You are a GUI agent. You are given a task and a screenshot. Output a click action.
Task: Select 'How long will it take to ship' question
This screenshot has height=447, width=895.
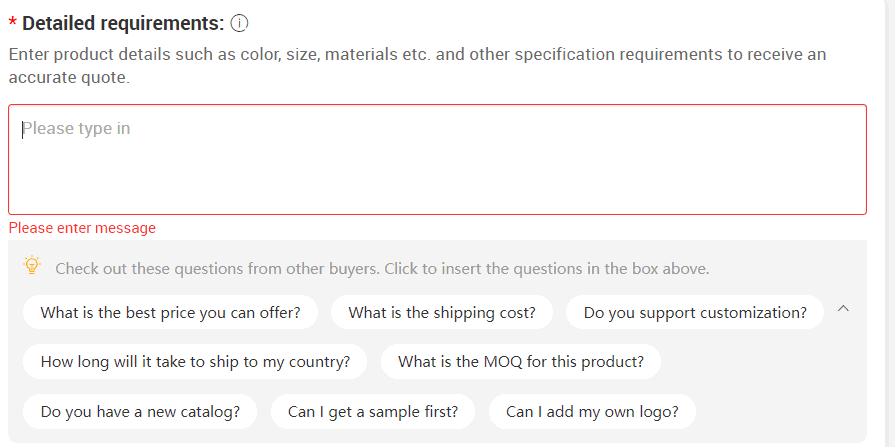click(195, 361)
